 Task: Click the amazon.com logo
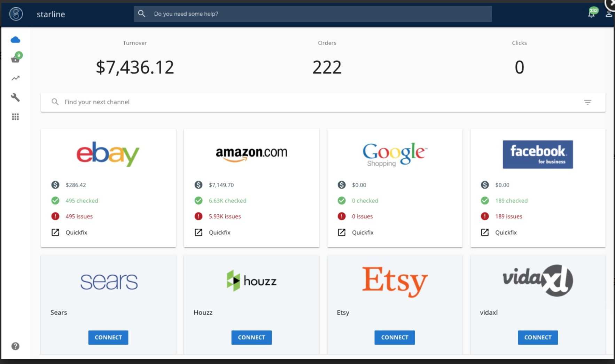point(251,154)
